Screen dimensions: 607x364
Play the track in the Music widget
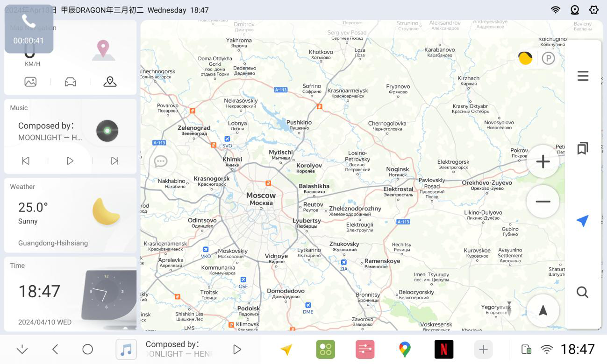tap(70, 161)
